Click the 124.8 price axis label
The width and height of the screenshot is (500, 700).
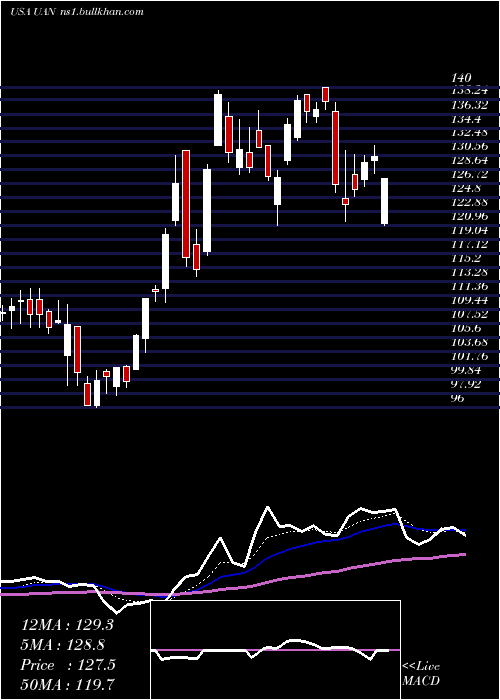click(x=466, y=188)
